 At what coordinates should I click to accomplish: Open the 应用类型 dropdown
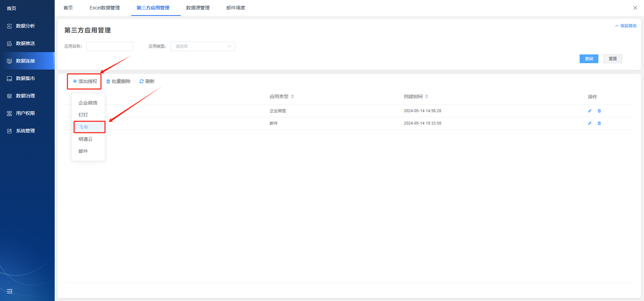pyautogui.click(x=203, y=46)
